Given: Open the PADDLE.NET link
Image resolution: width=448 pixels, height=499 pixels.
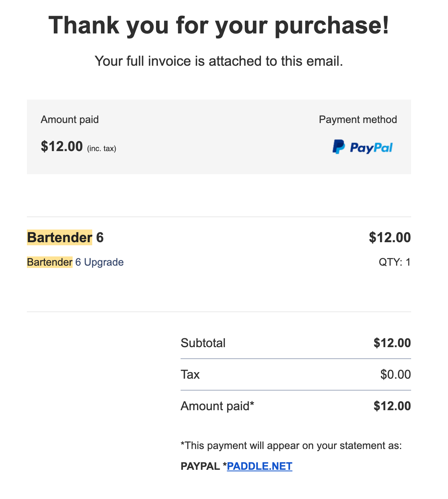Looking at the screenshot, I should point(259,466).
